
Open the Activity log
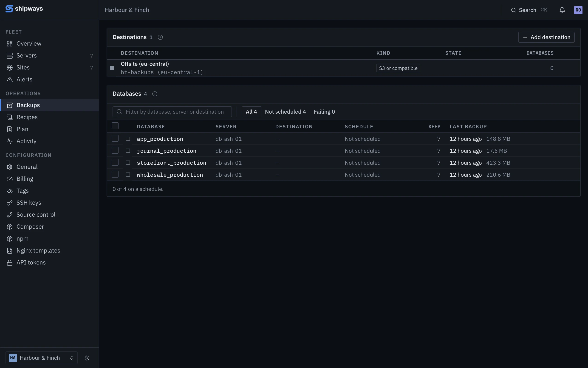pyautogui.click(x=49, y=141)
